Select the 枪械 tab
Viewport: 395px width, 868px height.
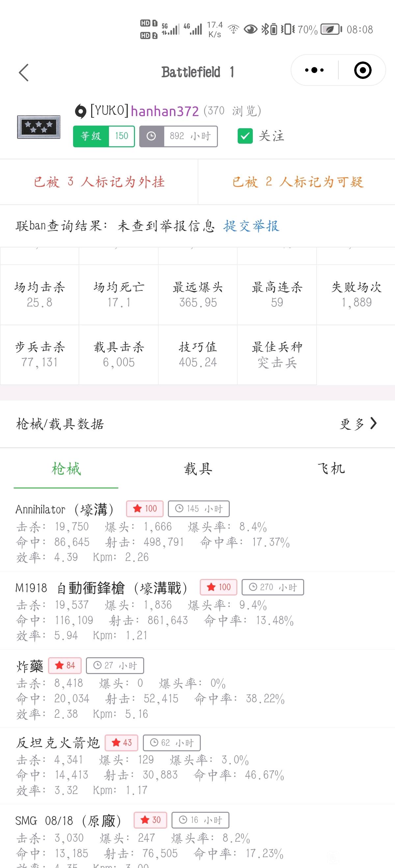point(66,469)
